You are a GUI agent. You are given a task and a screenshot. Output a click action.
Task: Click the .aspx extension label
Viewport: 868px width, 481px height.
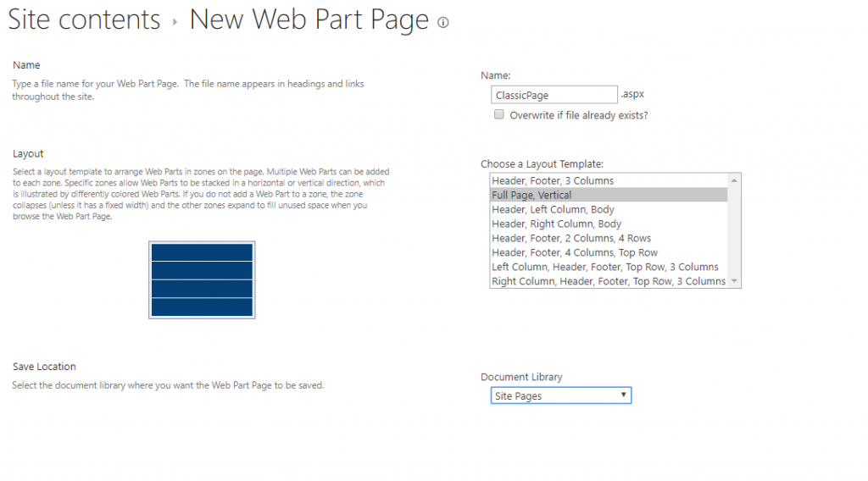tap(632, 94)
